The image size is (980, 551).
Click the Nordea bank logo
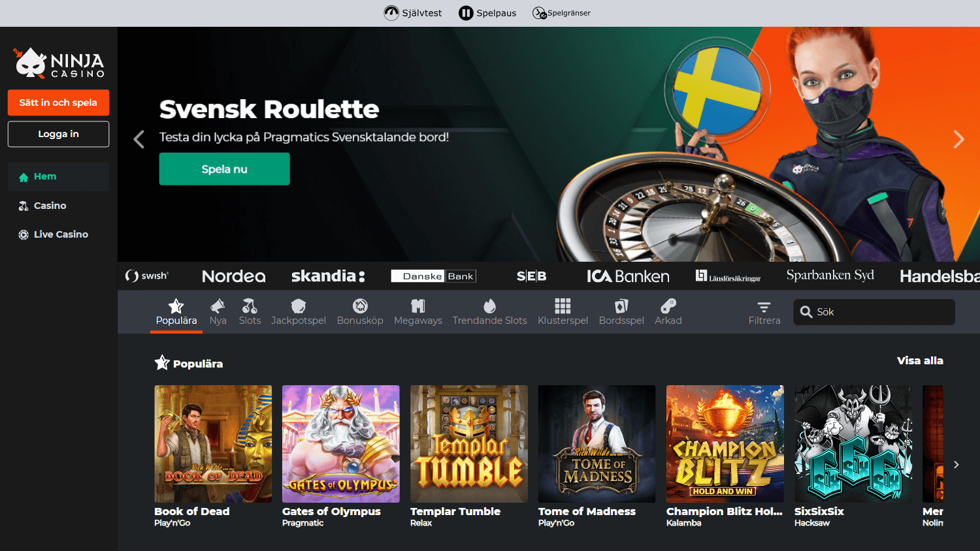pyautogui.click(x=234, y=276)
